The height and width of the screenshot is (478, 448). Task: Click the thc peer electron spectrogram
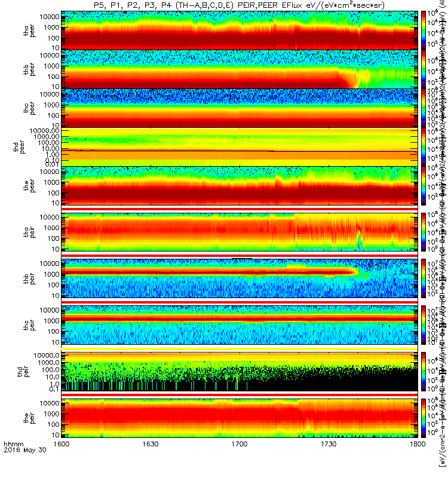coord(240,108)
